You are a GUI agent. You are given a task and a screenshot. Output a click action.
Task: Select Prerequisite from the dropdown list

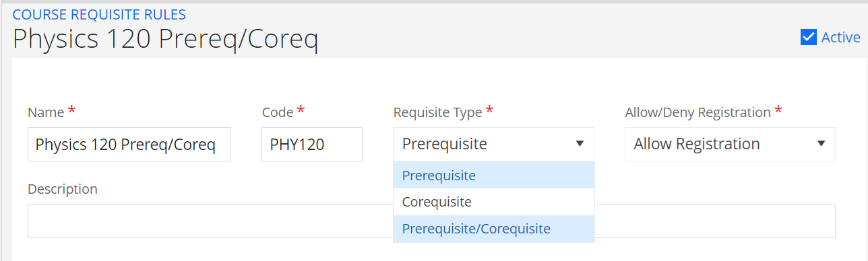pos(494,176)
